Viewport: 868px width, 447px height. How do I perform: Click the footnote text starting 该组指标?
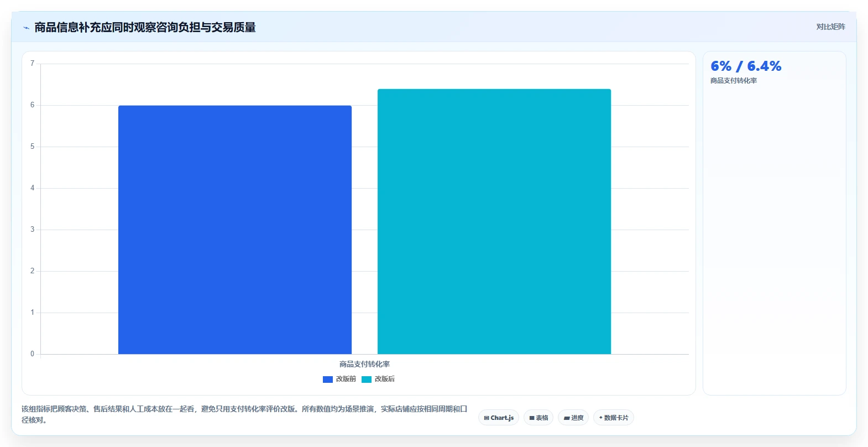click(244, 414)
